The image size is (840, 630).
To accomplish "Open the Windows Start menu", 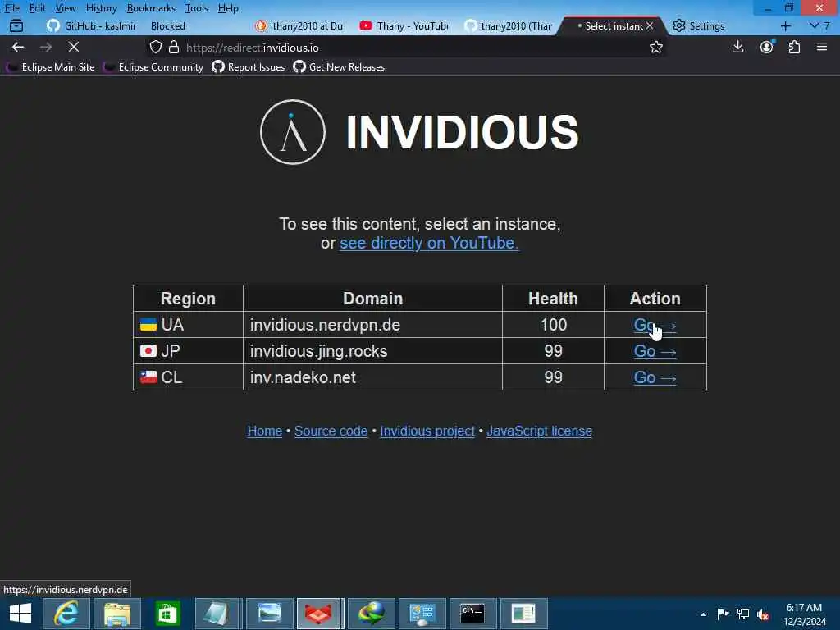I will pos(21,614).
